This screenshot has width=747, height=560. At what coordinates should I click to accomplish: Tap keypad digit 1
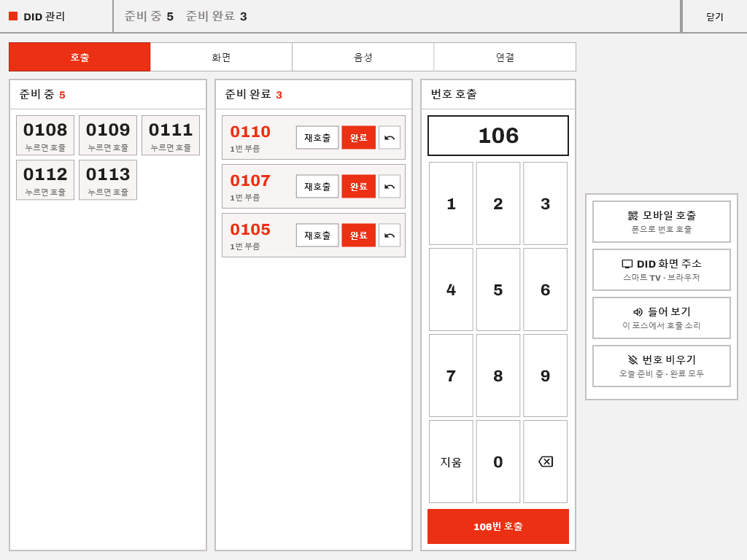[451, 203]
